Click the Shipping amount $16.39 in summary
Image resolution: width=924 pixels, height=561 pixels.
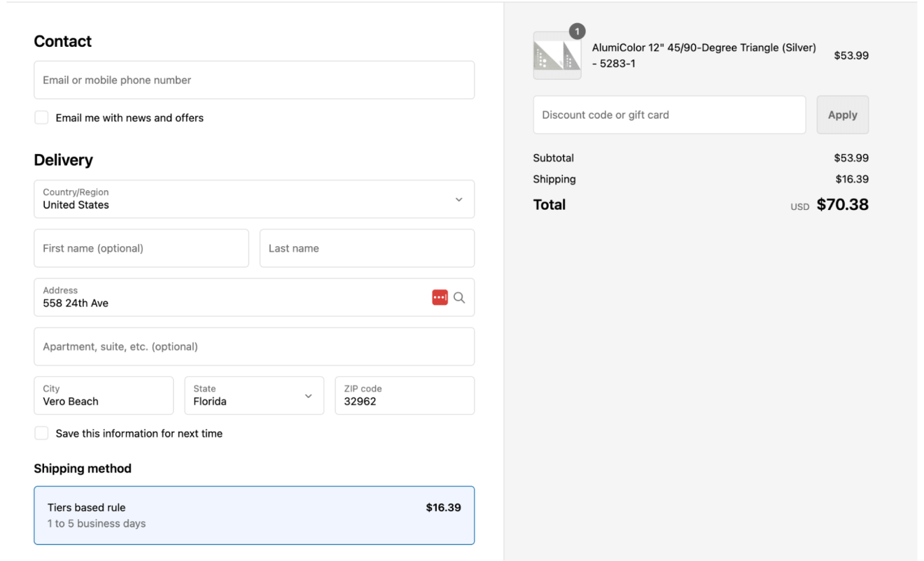pos(852,179)
